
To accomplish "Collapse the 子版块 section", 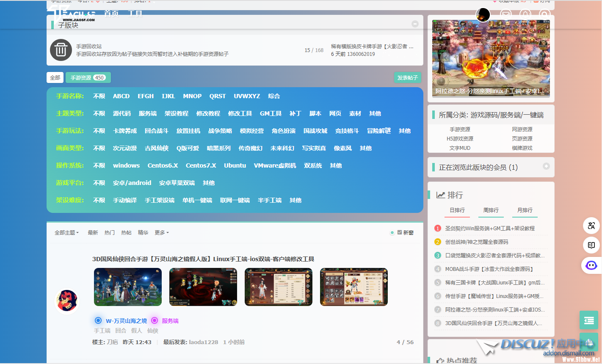I will point(415,24).
